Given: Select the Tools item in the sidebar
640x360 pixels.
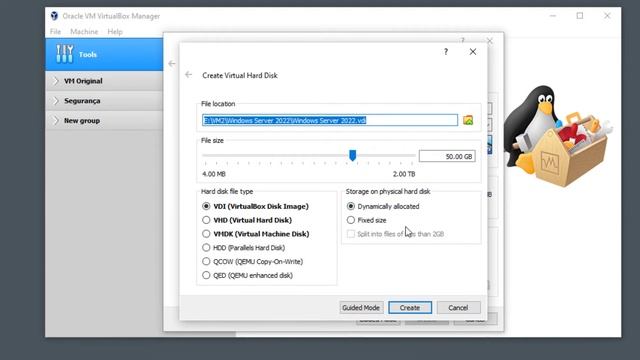Looking at the screenshot, I should click(104, 54).
